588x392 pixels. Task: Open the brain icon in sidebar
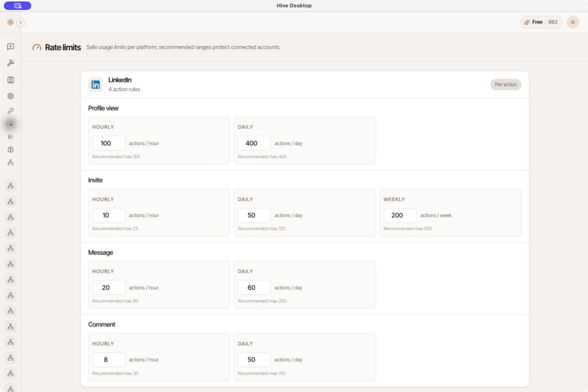pos(11,150)
